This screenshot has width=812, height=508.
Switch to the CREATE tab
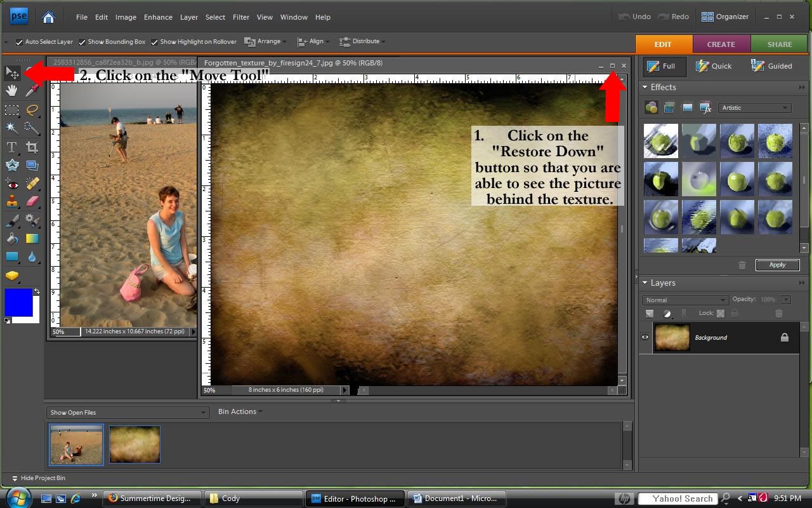pos(721,44)
